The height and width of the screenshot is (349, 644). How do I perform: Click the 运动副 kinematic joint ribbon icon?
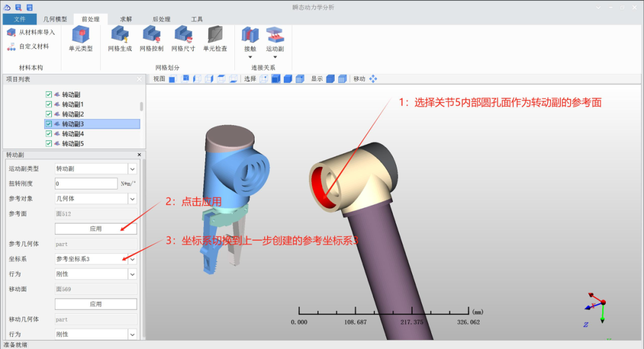[x=275, y=35]
